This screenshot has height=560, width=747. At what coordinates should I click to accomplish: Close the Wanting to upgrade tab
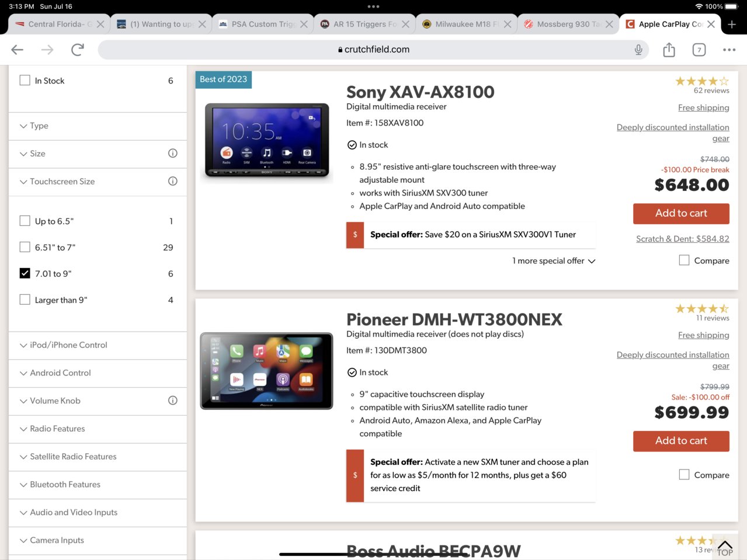click(x=202, y=24)
